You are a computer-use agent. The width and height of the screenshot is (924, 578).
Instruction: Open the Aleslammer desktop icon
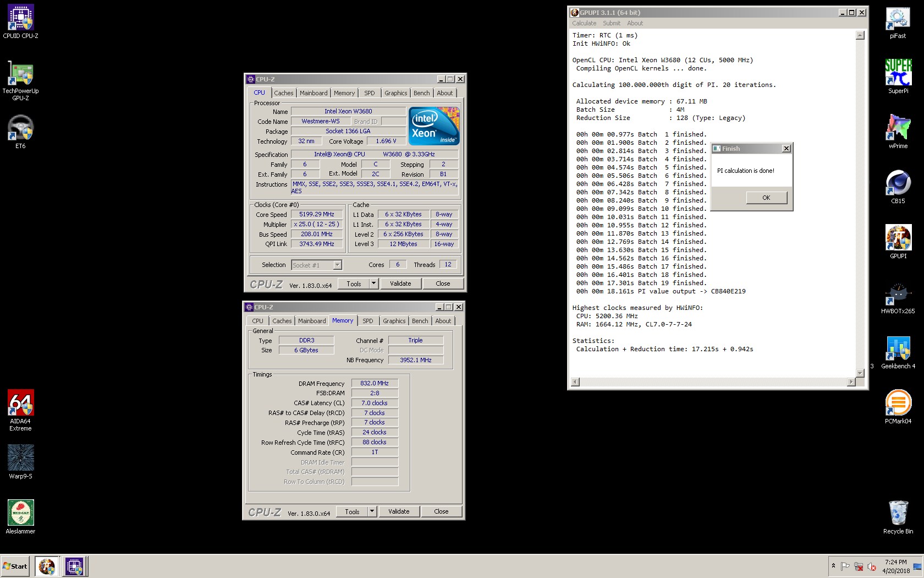[x=20, y=517]
